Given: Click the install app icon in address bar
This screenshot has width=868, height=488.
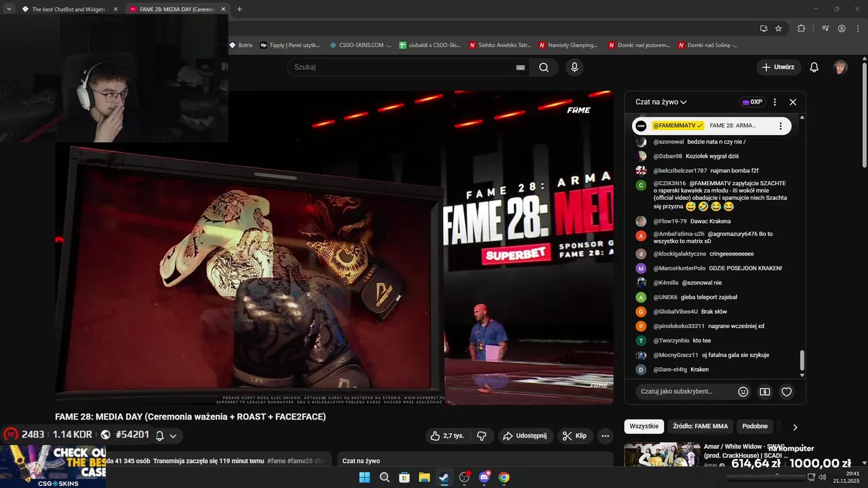Looking at the screenshot, I should [764, 28].
